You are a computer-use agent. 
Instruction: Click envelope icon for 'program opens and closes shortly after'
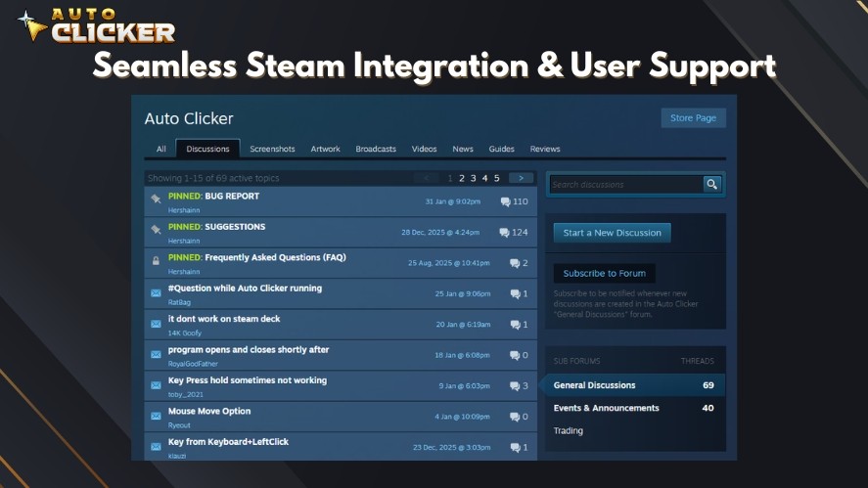(x=156, y=355)
